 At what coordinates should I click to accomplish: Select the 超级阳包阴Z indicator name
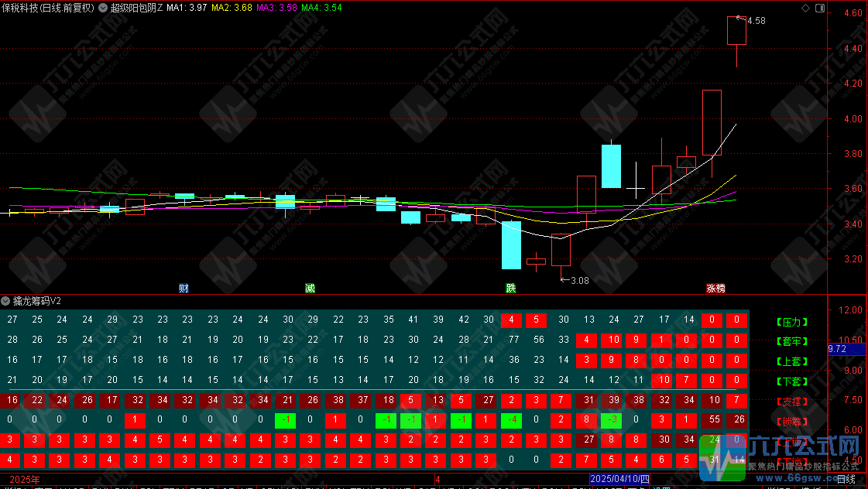pos(137,8)
